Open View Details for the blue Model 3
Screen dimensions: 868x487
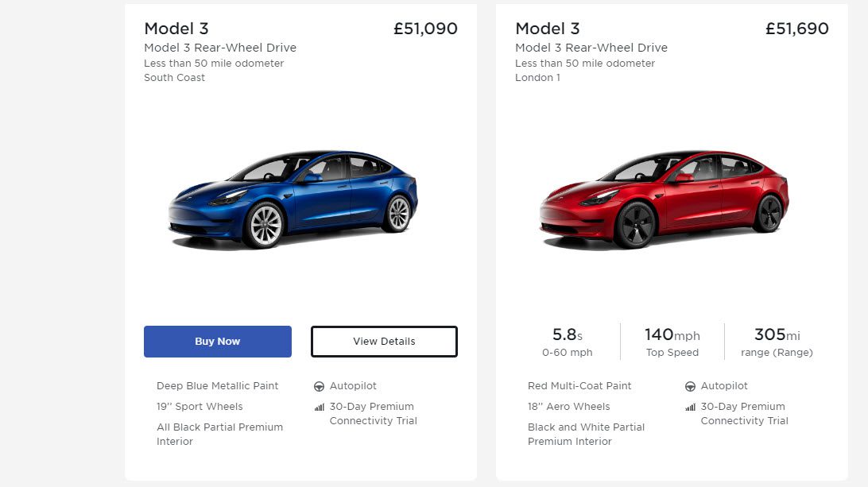[384, 342]
